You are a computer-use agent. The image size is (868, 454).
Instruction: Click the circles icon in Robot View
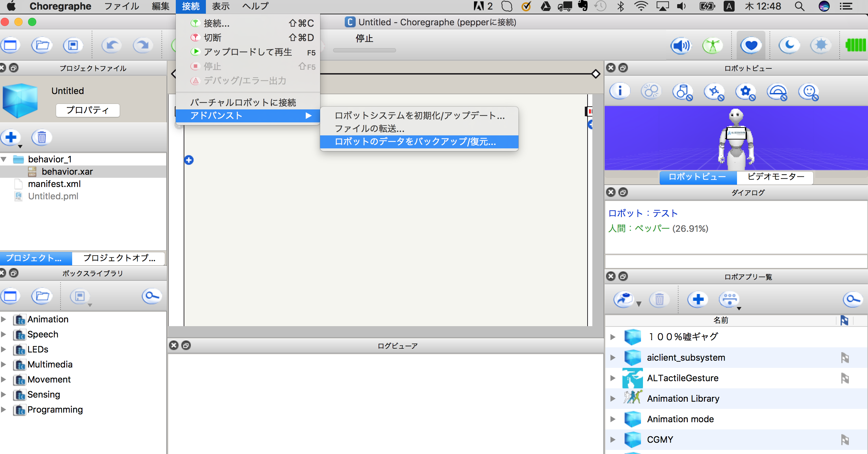pyautogui.click(x=651, y=91)
